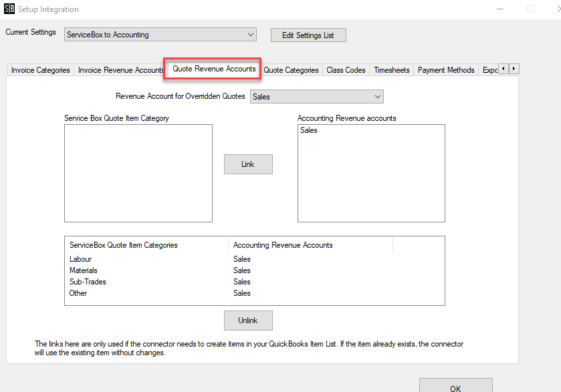Expand Revenue Account for Overridden Quotes dropdown
561x392 pixels.
(x=317, y=96)
